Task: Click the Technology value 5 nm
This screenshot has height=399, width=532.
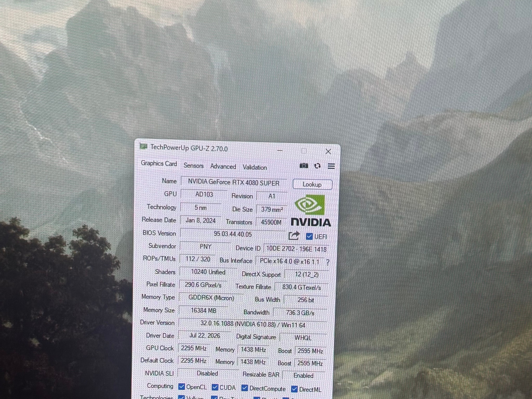Action: tap(201, 208)
